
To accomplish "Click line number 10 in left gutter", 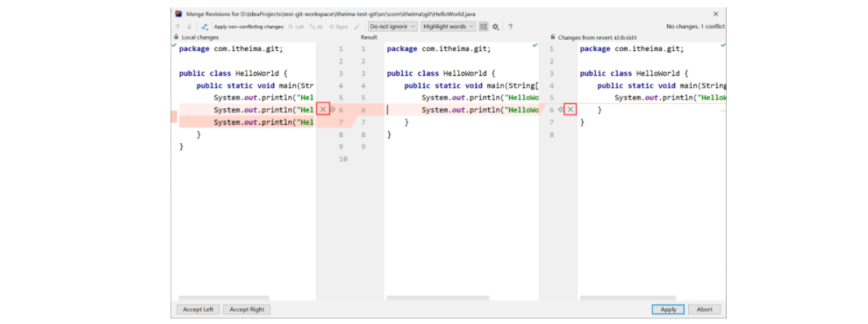I will (343, 159).
